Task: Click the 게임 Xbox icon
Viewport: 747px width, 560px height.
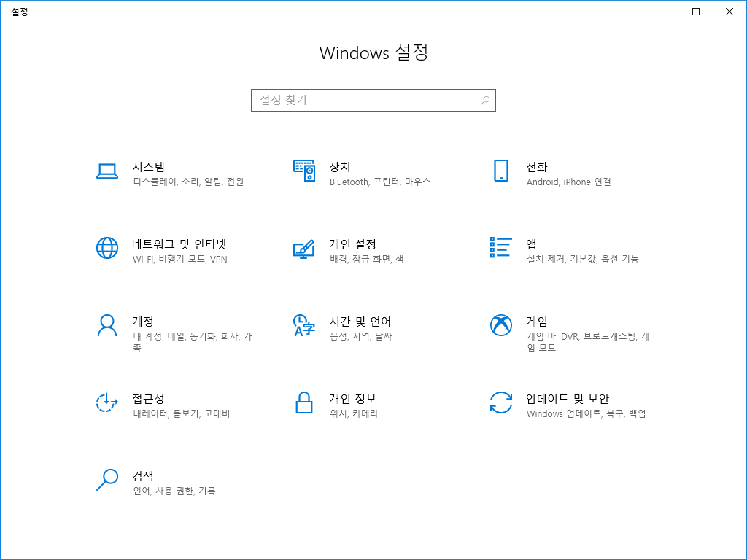Action: pyautogui.click(x=500, y=325)
